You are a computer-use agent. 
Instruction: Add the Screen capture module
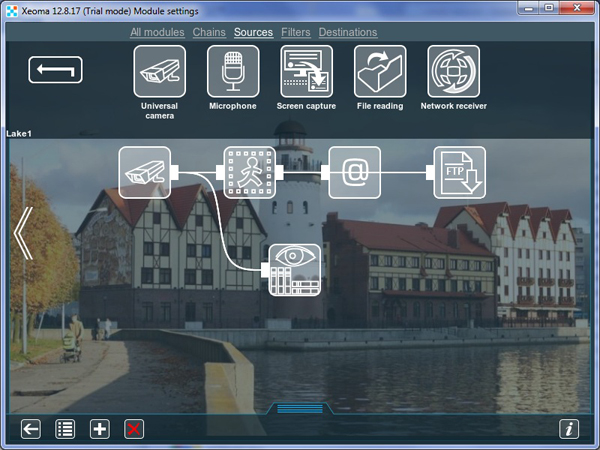tap(307, 71)
